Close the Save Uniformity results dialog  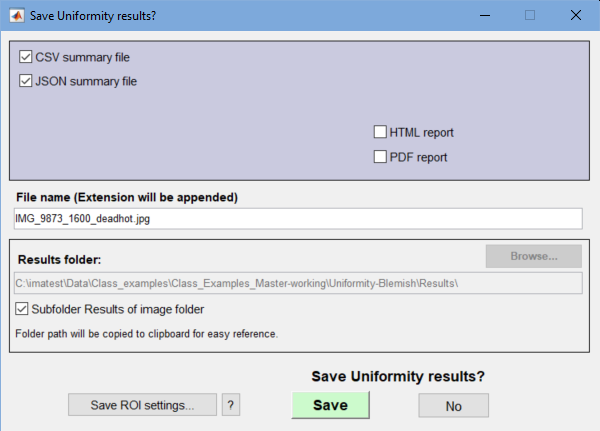click(576, 15)
